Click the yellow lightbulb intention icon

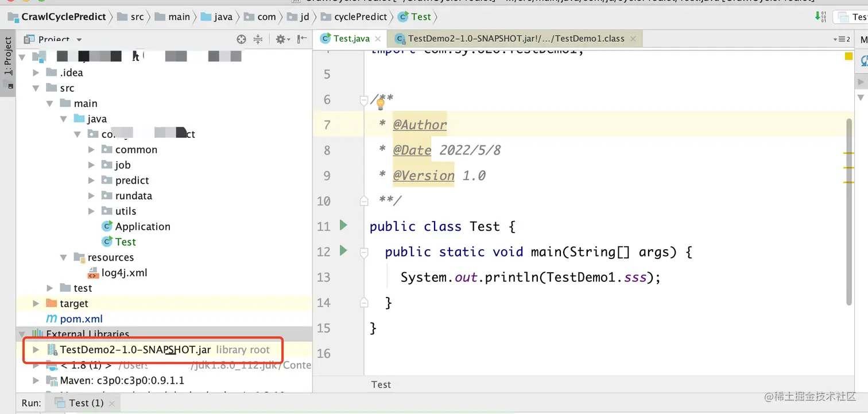(380, 104)
